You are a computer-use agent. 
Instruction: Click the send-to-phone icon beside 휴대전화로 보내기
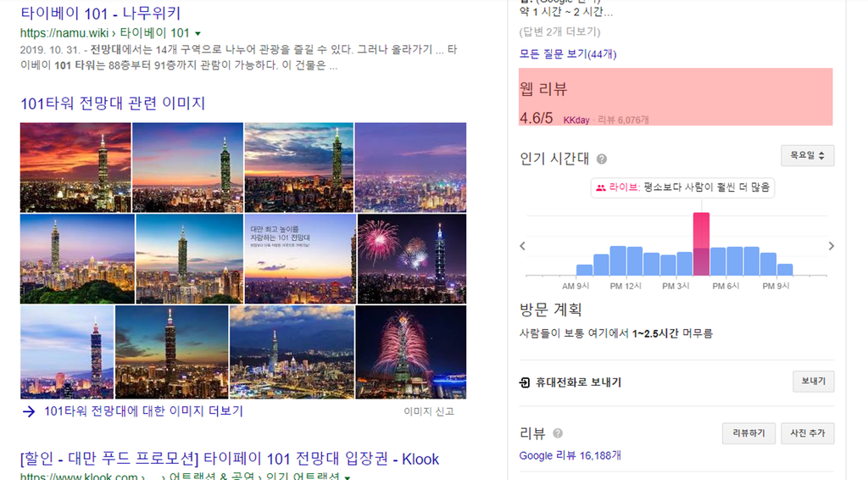point(524,382)
